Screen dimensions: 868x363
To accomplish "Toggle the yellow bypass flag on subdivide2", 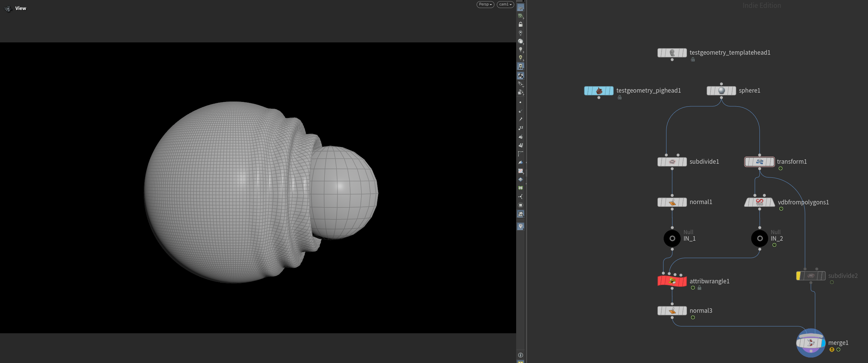I will coord(799,276).
